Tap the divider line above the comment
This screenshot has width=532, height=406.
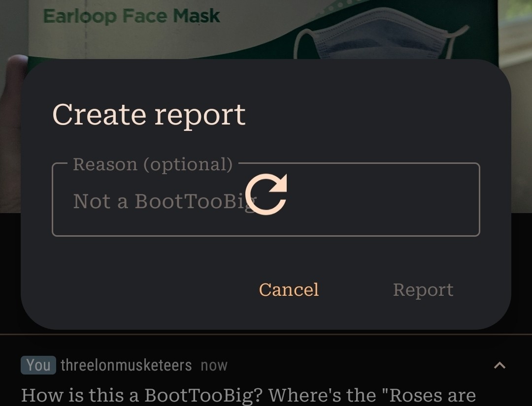click(x=266, y=335)
